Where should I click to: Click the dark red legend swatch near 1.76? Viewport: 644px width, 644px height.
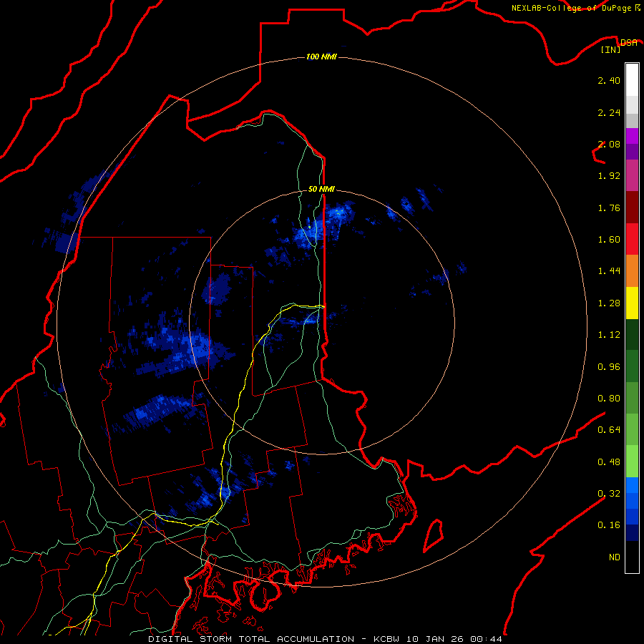pyautogui.click(x=632, y=208)
